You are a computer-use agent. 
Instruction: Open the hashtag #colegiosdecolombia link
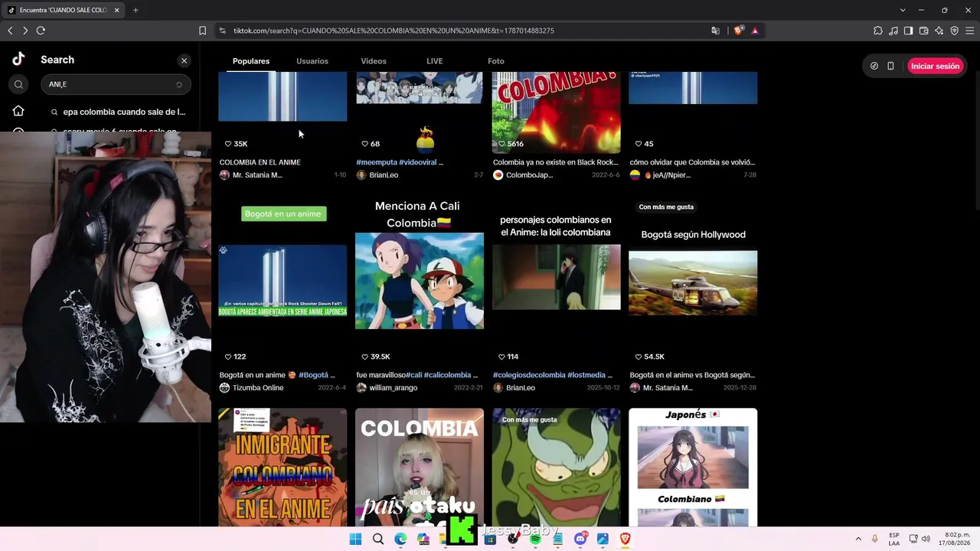528,375
